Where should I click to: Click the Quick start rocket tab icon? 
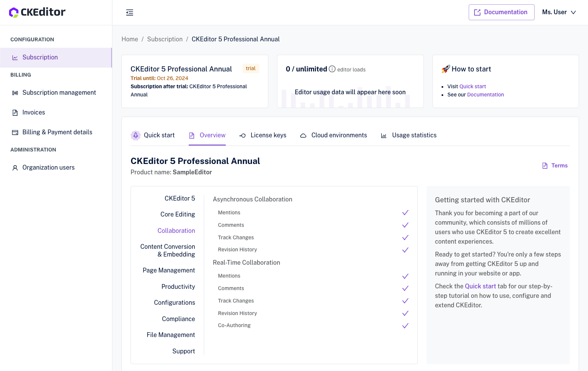[x=136, y=135]
